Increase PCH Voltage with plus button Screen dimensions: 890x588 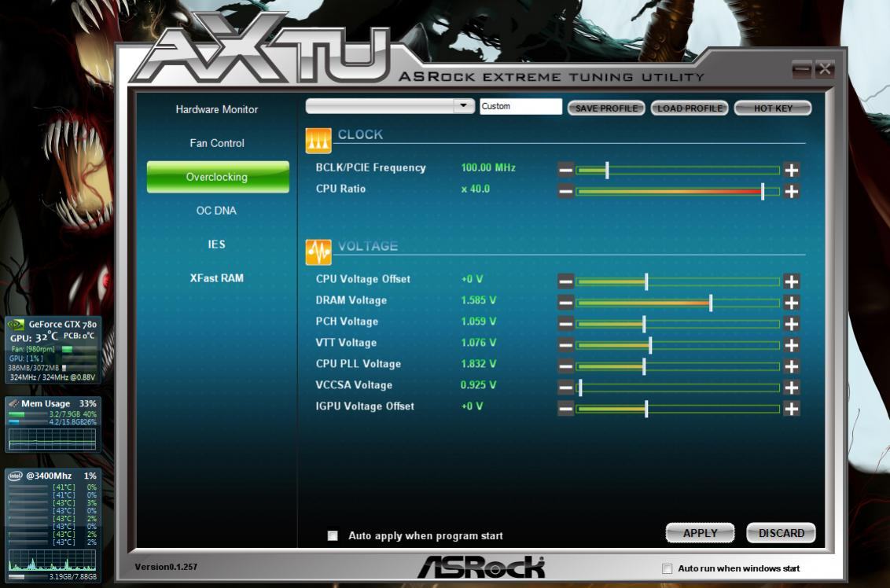click(x=791, y=324)
